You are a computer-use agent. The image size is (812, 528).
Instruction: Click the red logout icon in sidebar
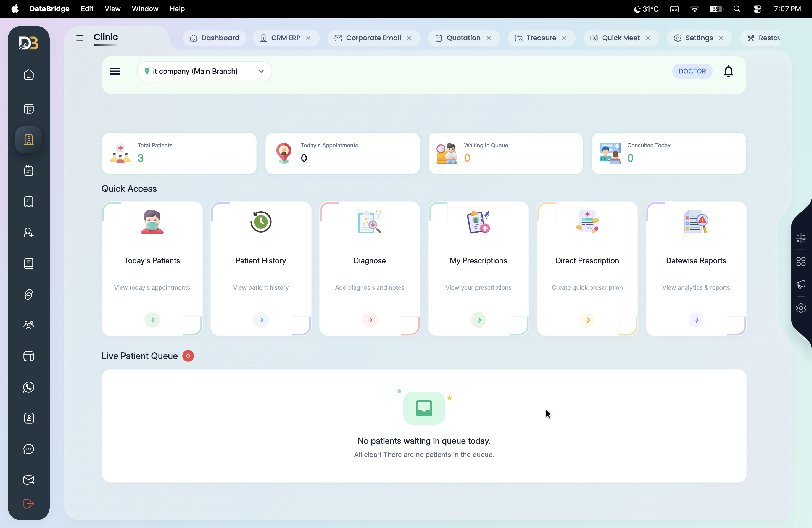point(29,503)
